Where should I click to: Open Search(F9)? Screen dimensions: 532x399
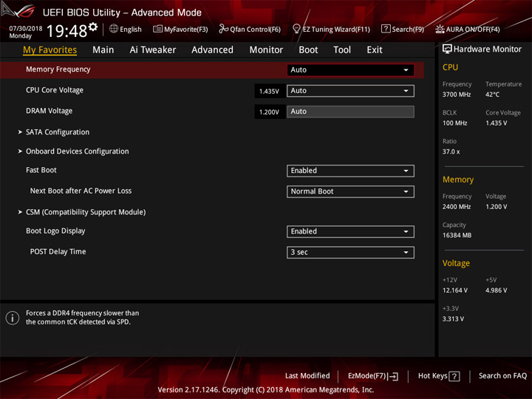click(403, 29)
